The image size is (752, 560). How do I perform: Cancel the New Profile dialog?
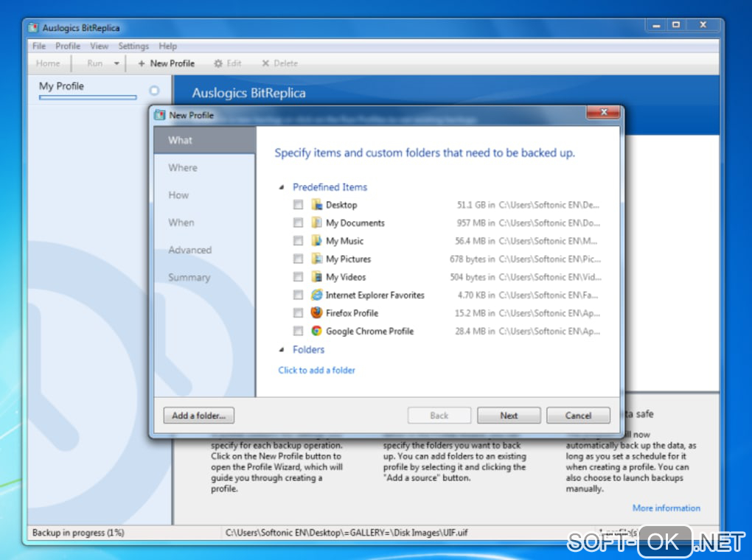coord(579,415)
